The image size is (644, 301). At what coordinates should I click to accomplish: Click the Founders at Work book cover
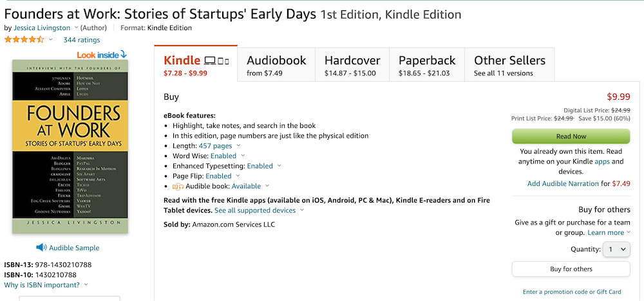[x=70, y=146]
